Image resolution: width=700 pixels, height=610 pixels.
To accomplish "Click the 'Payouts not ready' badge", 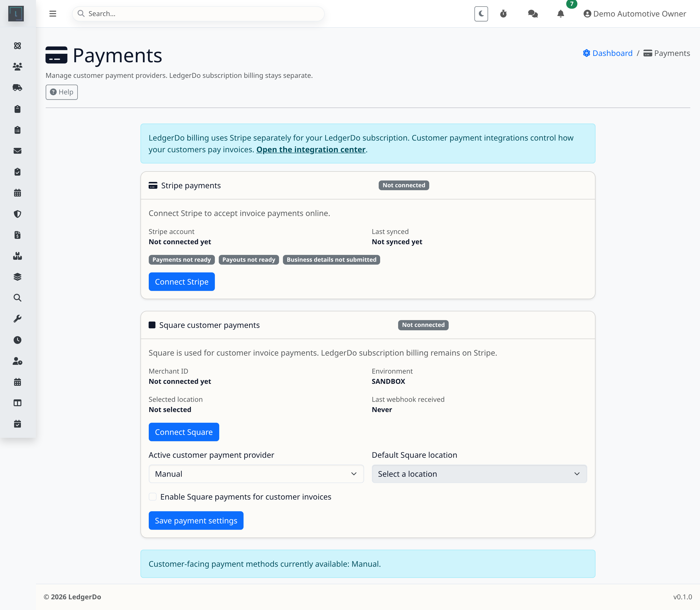I will (249, 260).
